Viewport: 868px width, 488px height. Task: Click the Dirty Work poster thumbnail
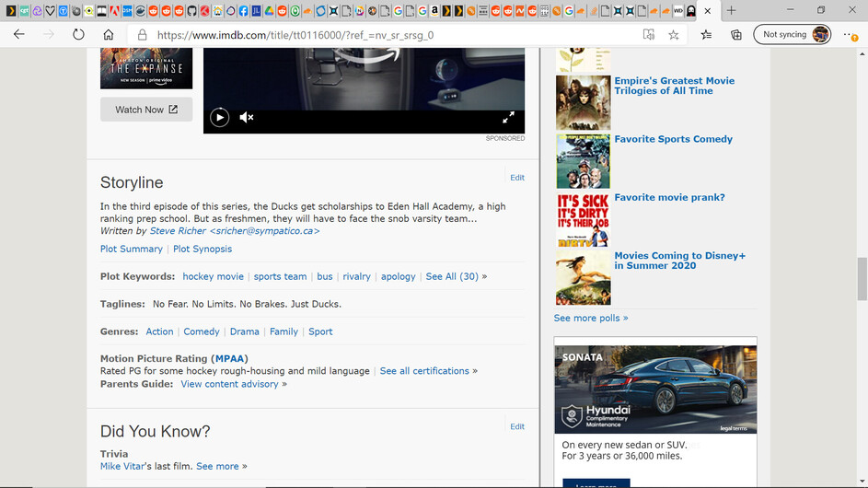[x=583, y=219]
